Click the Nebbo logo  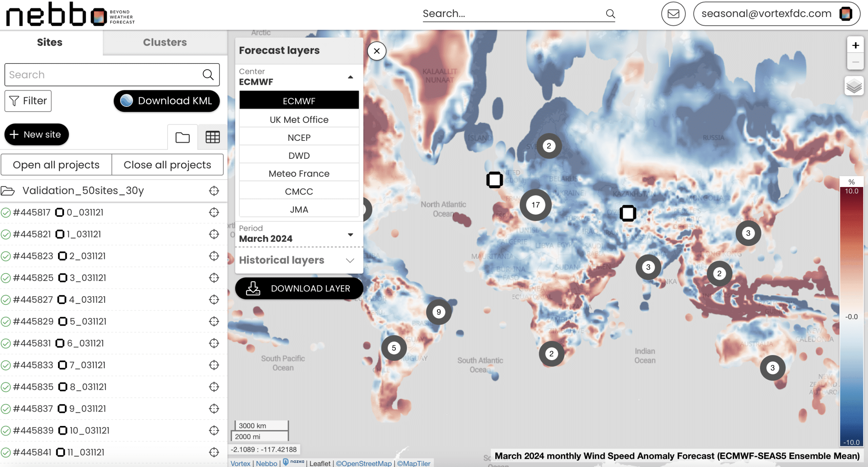coord(71,14)
